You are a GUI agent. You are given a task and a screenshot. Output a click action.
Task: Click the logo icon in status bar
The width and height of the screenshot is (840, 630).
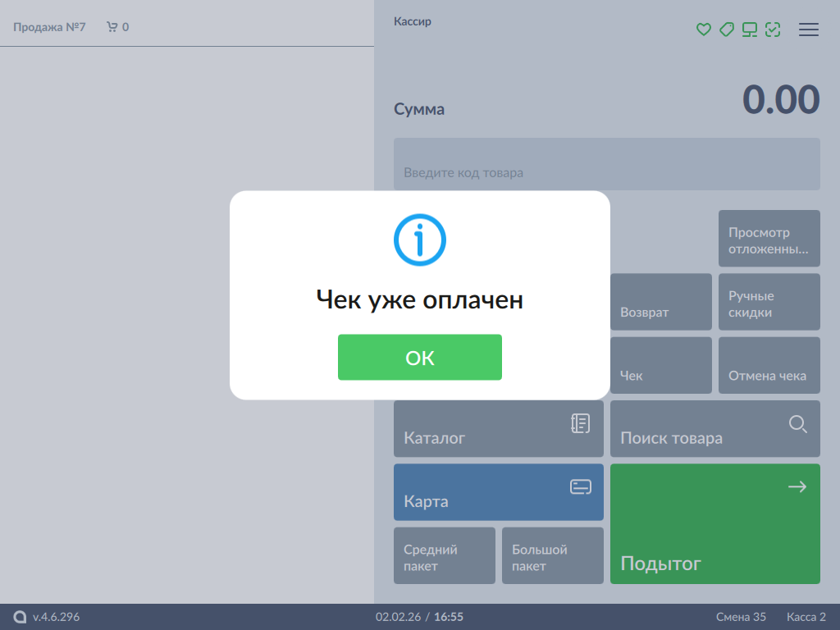point(21,617)
